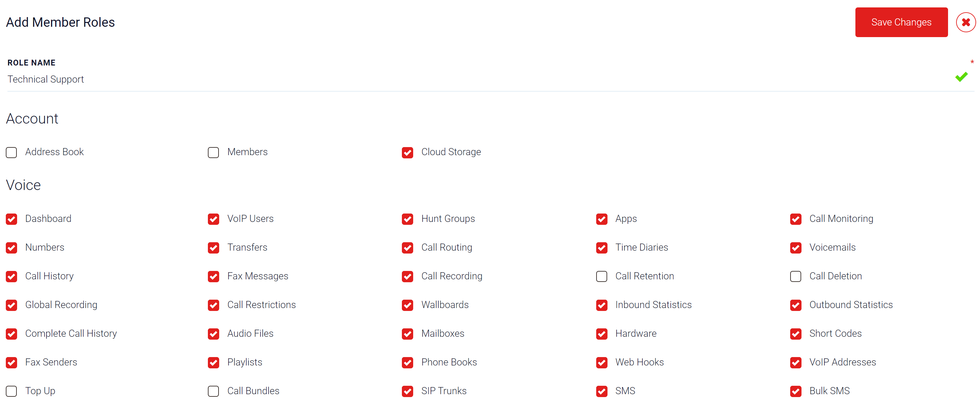
Task: Save the role with Save Changes
Action: [x=901, y=23]
